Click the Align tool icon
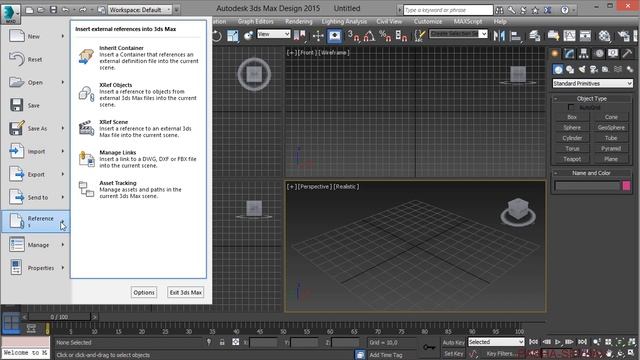The image size is (640, 360). tap(516, 36)
